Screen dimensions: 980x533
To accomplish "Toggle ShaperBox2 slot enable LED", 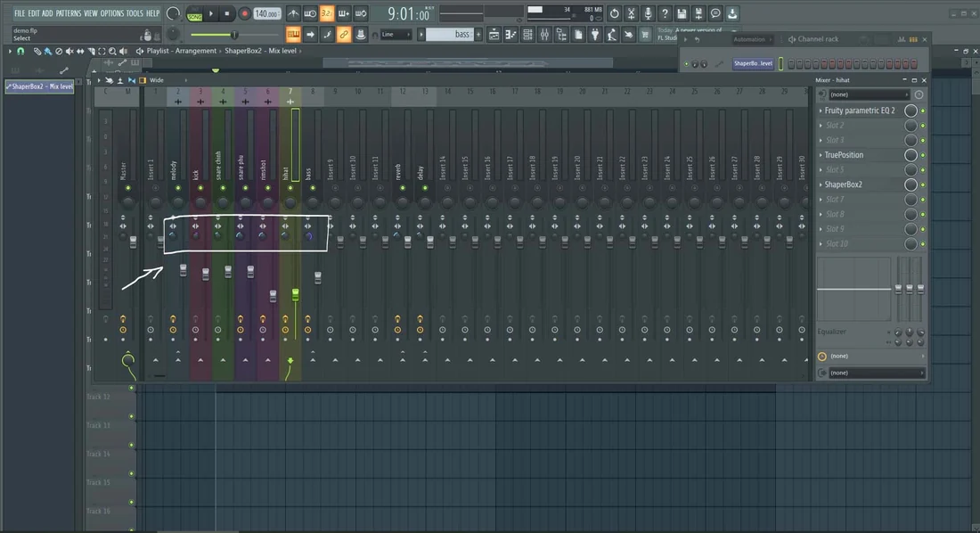I will 922,184.
